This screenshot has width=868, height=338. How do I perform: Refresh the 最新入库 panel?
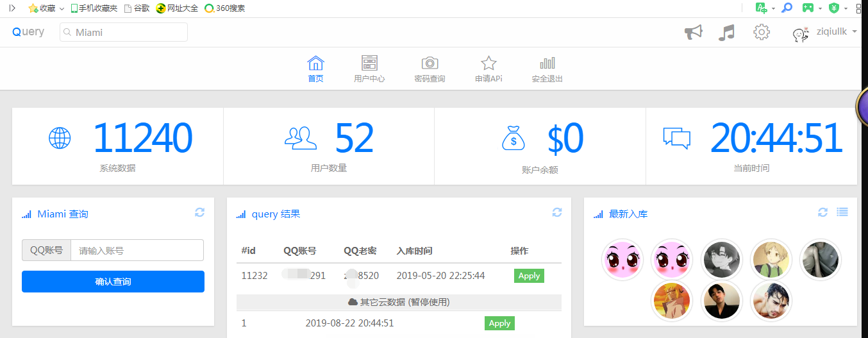tap(823, 212)
